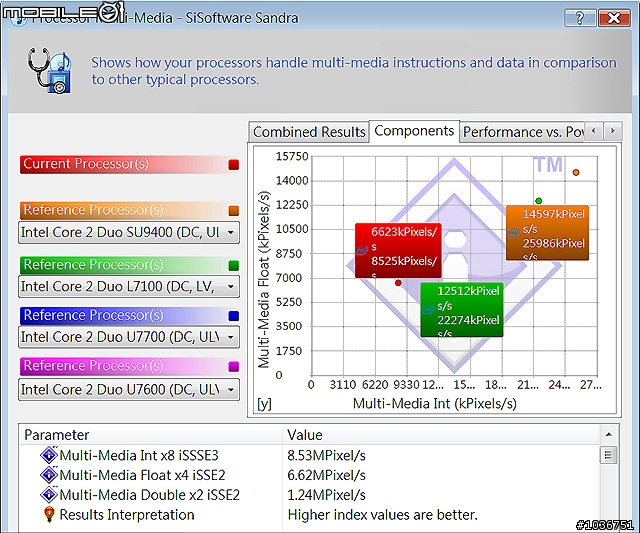Viewport: 640px width, 533px height.
Task: Switch to the Combined Results tab
Action: click(x=309, y=132)
